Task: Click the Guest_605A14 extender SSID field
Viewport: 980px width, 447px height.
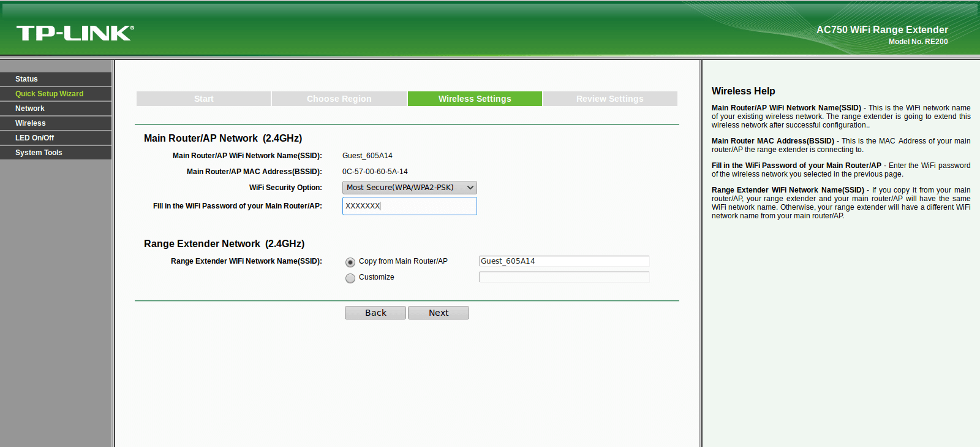Action: [x=564, y=261]
